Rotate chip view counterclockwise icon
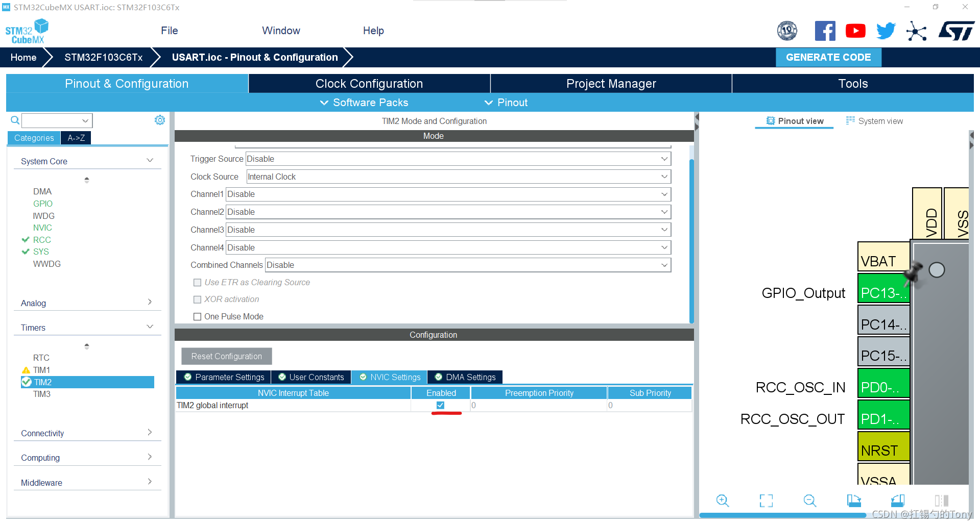980x525 pixels. tap(898, 501)
